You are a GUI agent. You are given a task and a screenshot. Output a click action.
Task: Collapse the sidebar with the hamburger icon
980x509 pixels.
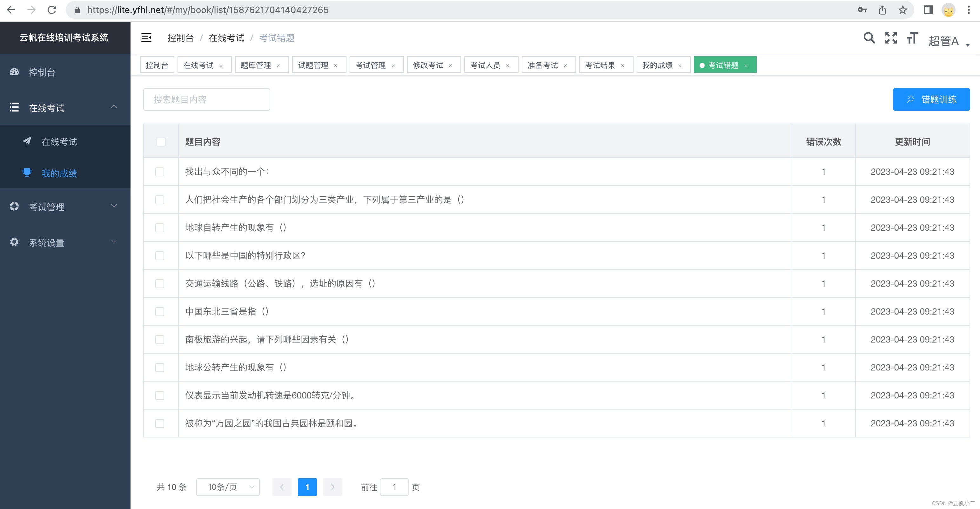click(x=146, y=38)
